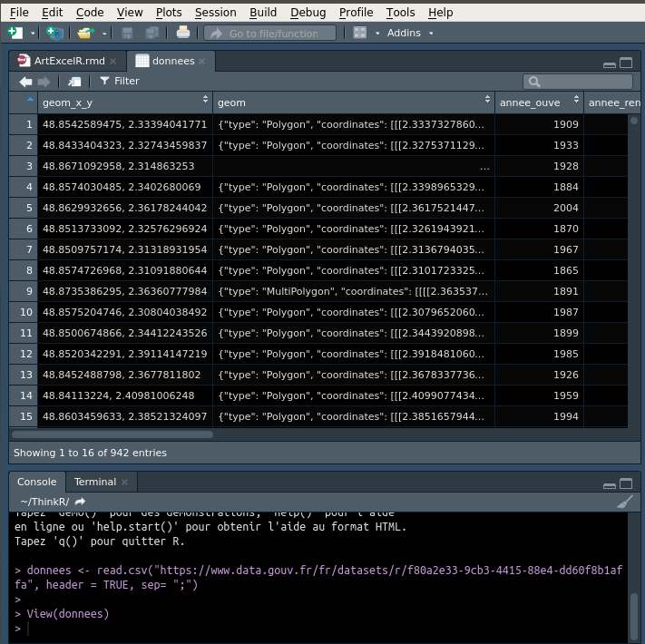Click the year 2004 cell

pos(539,208)
